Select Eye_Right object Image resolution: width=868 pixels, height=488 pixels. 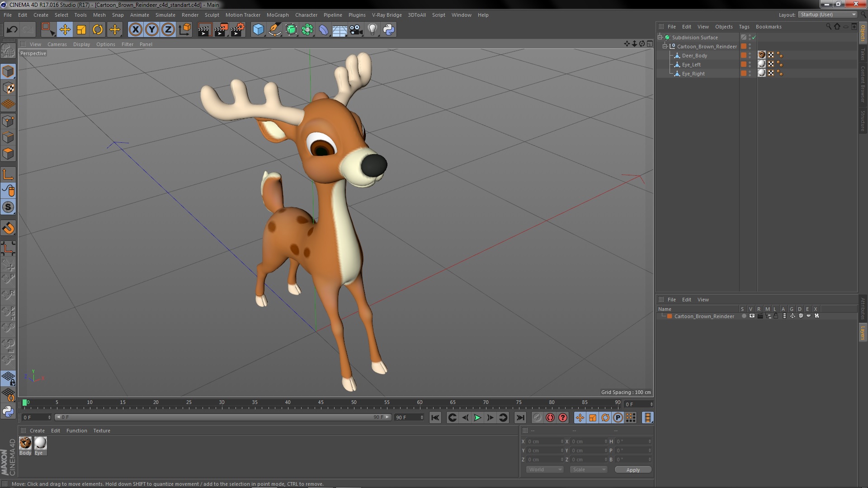693,74
